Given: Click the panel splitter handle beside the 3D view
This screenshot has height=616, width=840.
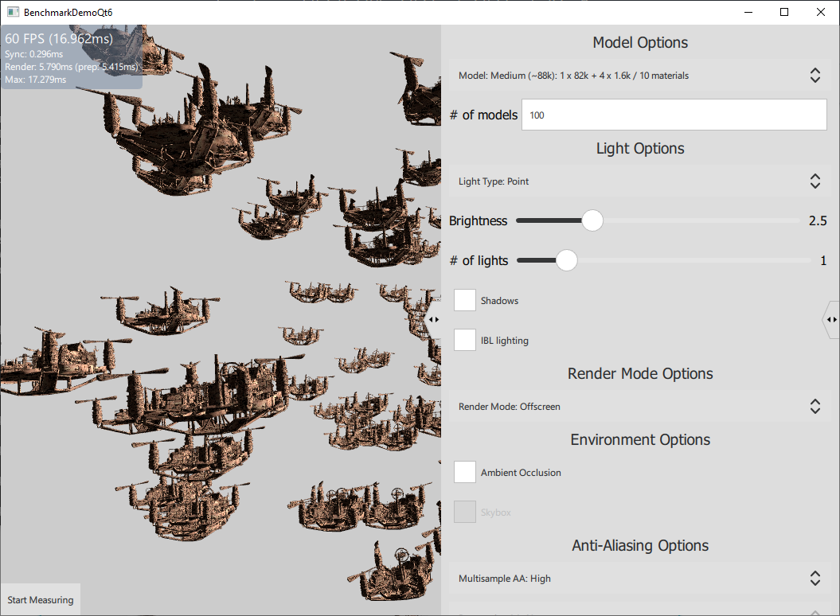Looking at the screenshot, I should (433, 319).
